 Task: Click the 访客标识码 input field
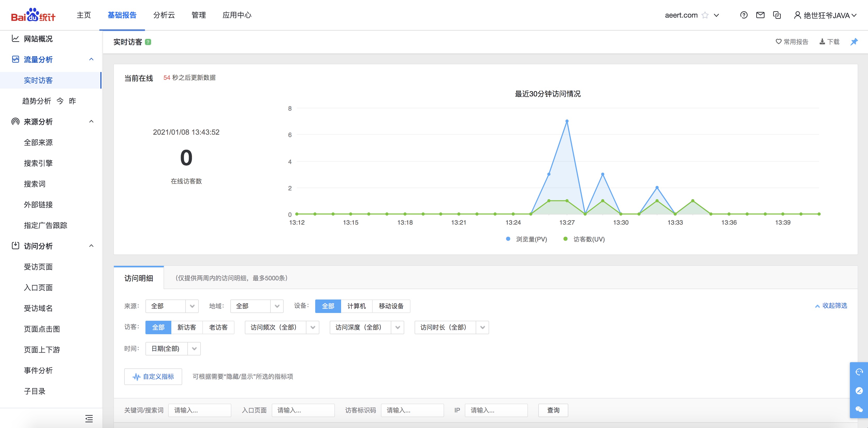pyautogui.click(x=412, y=410)
